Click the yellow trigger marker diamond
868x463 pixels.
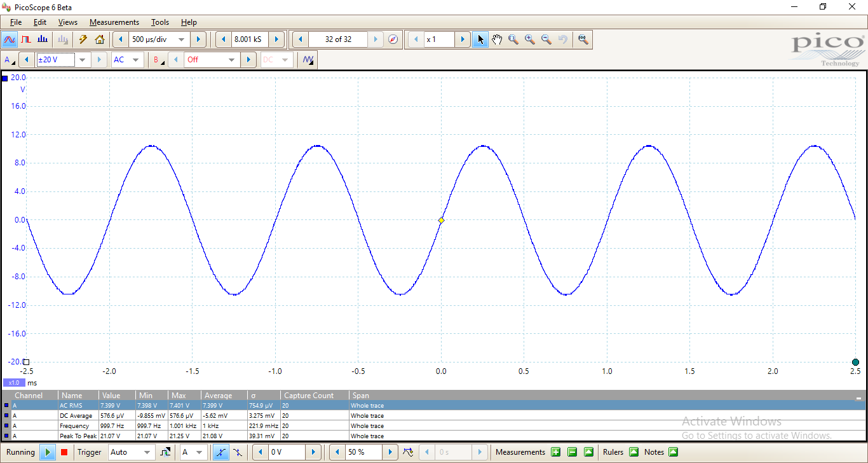441,221
